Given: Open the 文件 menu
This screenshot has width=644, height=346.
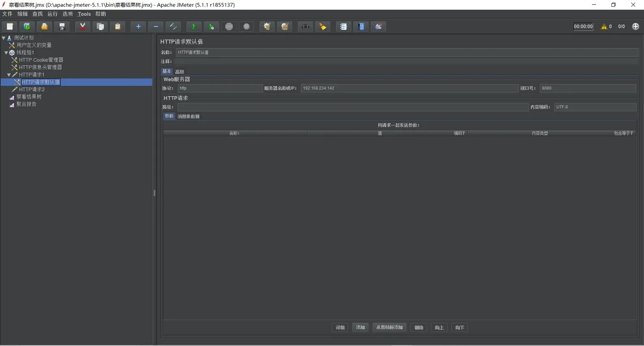Looking at the screenshot, I should tap(7, 14).
